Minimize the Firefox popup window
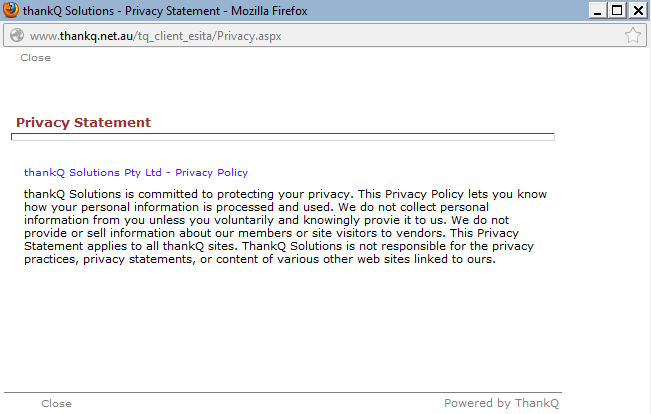This screenshot has width=651, height=414. (x=599, y=11)
